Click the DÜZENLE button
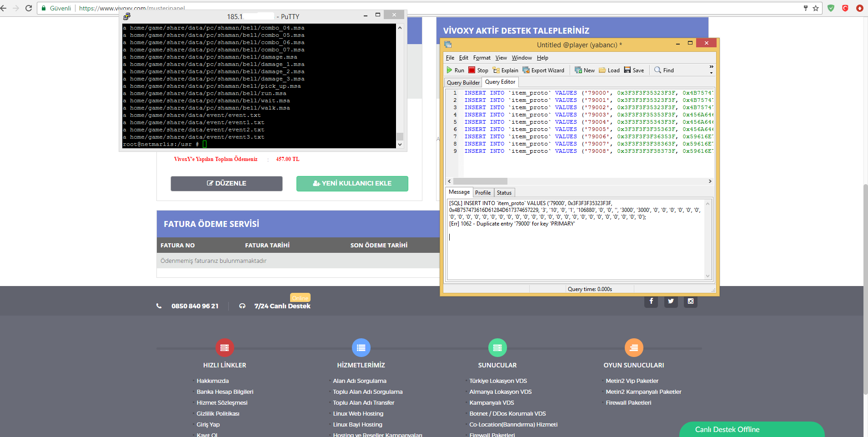Screen dimensions: 868x437 [x=226, y=183]
